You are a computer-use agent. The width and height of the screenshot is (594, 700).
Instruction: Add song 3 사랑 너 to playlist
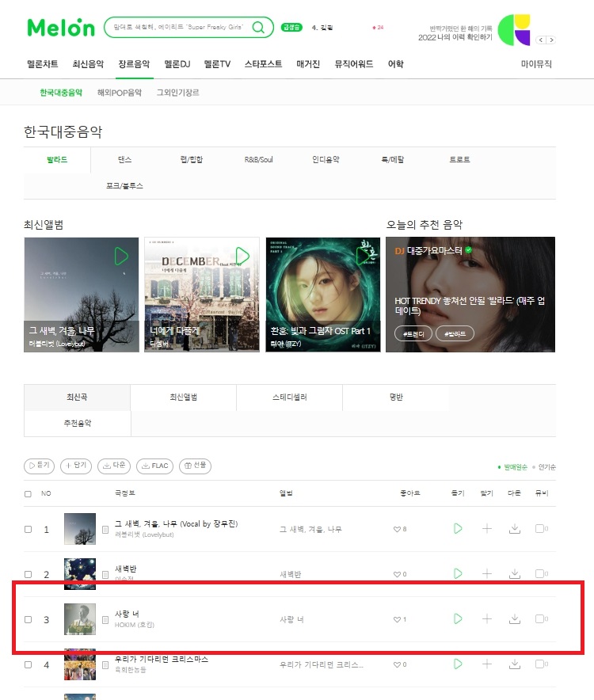[487, 618]
